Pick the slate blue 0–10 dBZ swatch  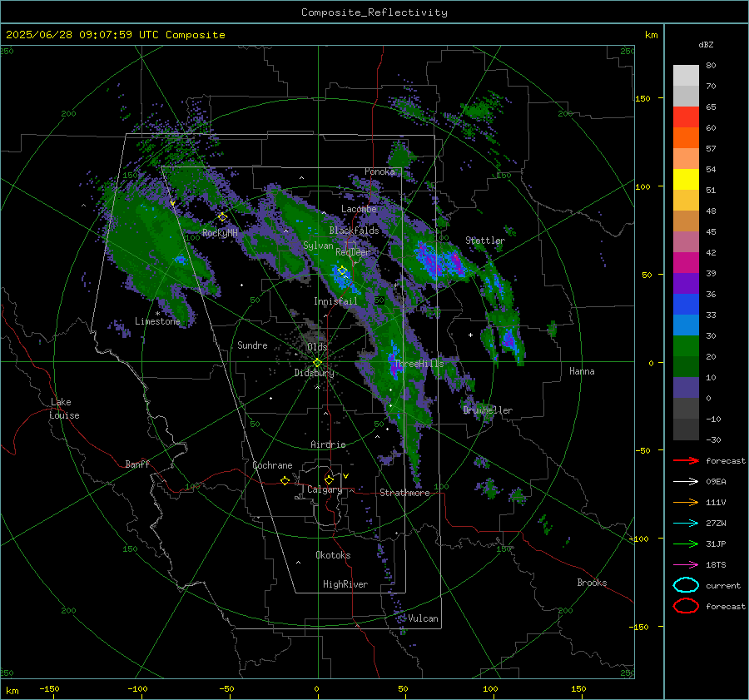[x=686, y=388]
